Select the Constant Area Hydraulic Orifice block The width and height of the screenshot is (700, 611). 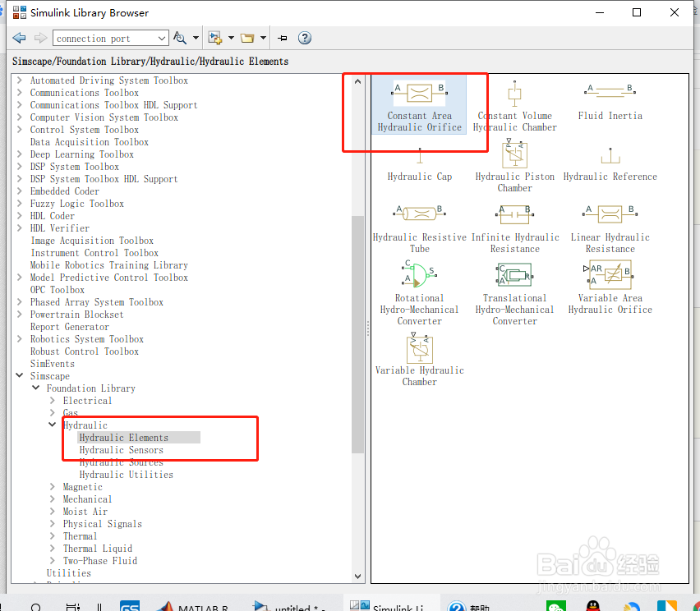(419, 105)
